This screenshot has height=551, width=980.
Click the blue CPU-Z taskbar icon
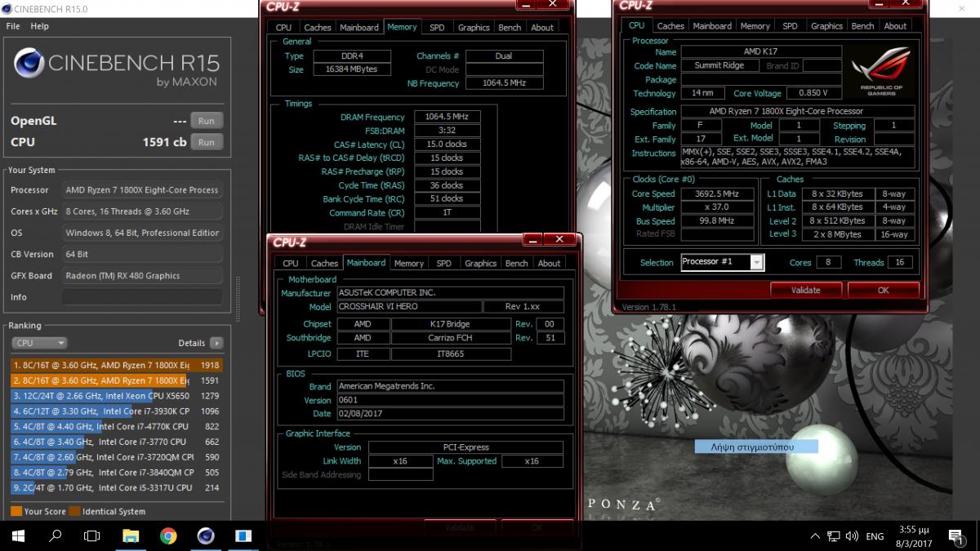point(243,536)
